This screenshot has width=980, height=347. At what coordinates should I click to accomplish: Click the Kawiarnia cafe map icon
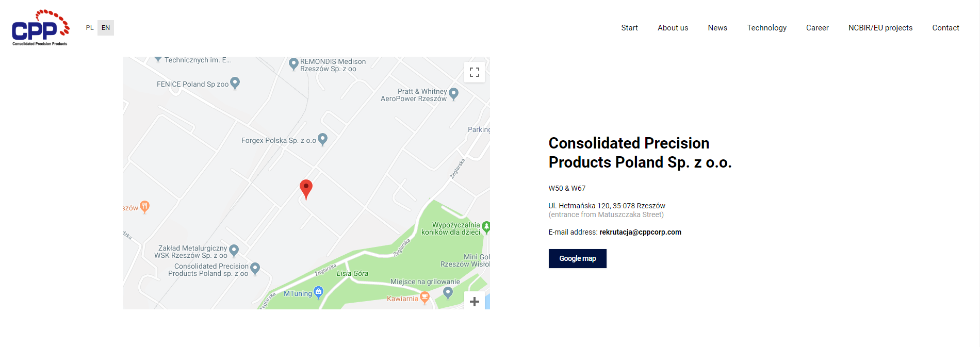(x=424, y=298)
